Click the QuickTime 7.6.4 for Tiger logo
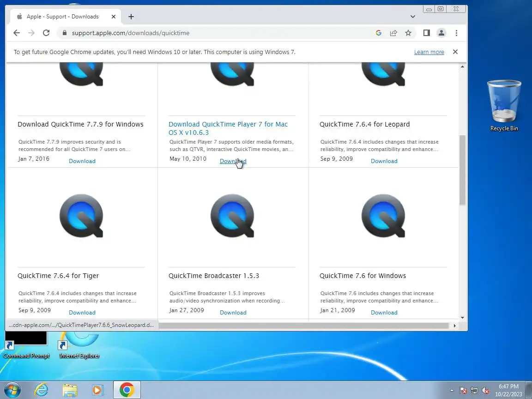This screenshot has height=399, width=532. 81,216
